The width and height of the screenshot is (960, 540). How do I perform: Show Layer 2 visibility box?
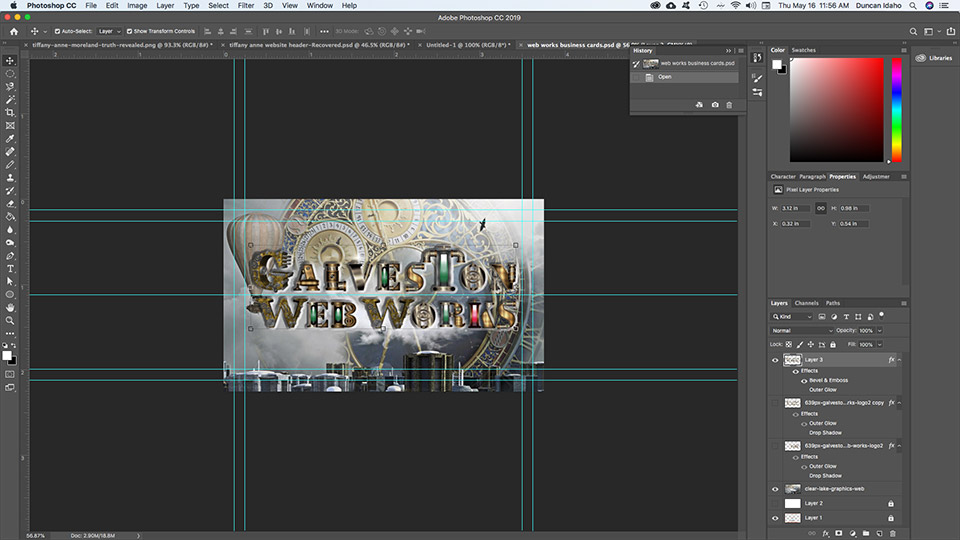(x=775, y=503)
